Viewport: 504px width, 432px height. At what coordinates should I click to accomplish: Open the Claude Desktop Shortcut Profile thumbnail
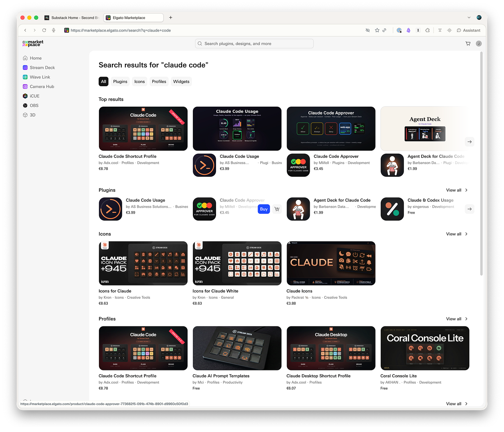click(x=331, y=348)
